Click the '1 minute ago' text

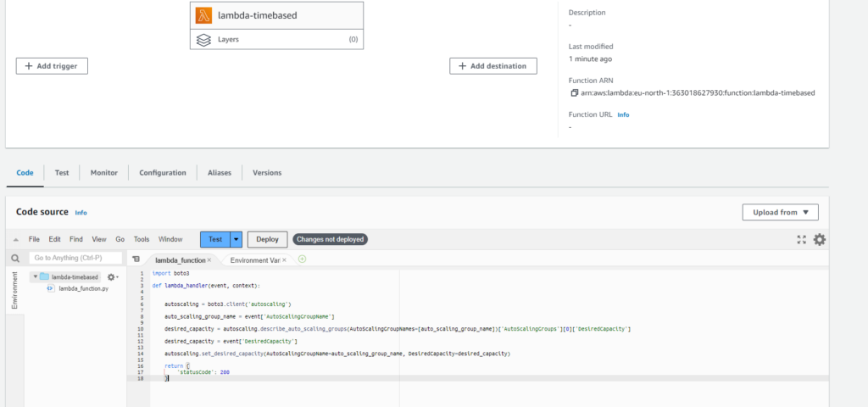(590, 59)
